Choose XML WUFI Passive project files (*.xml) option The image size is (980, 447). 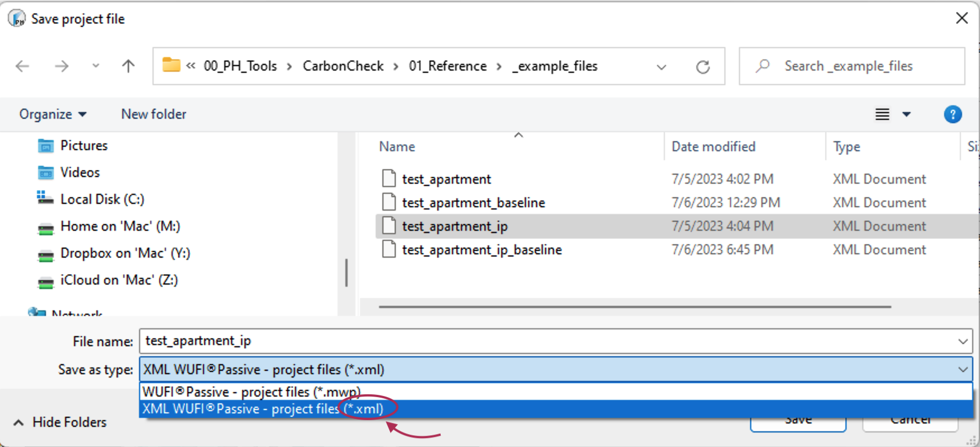pyautogui.click(x=556, y=409)
